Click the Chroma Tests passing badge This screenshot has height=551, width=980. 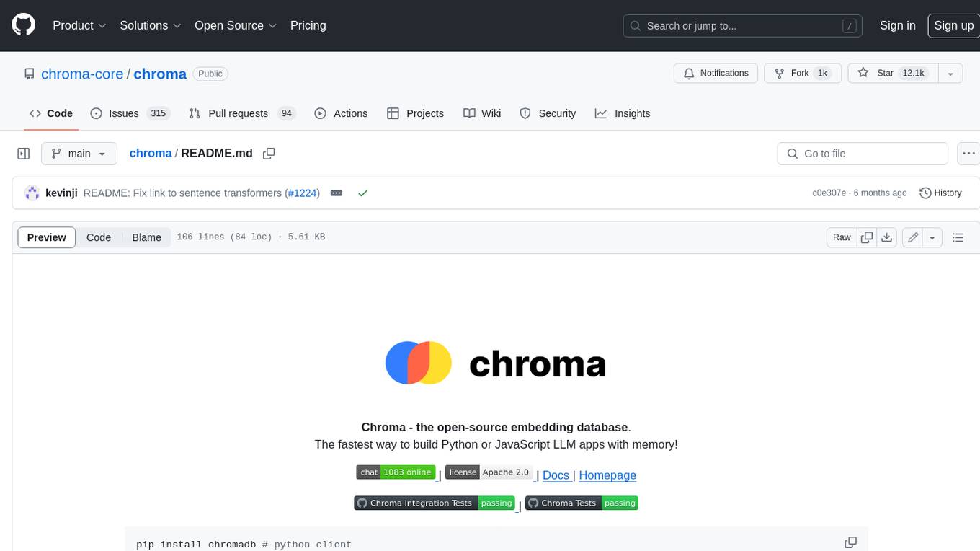[x=582, y=503]
